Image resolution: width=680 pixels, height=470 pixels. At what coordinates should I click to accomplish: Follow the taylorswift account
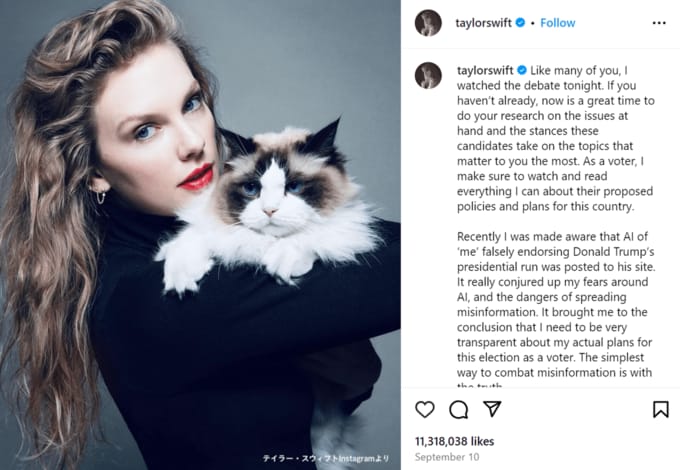[558, 23]
